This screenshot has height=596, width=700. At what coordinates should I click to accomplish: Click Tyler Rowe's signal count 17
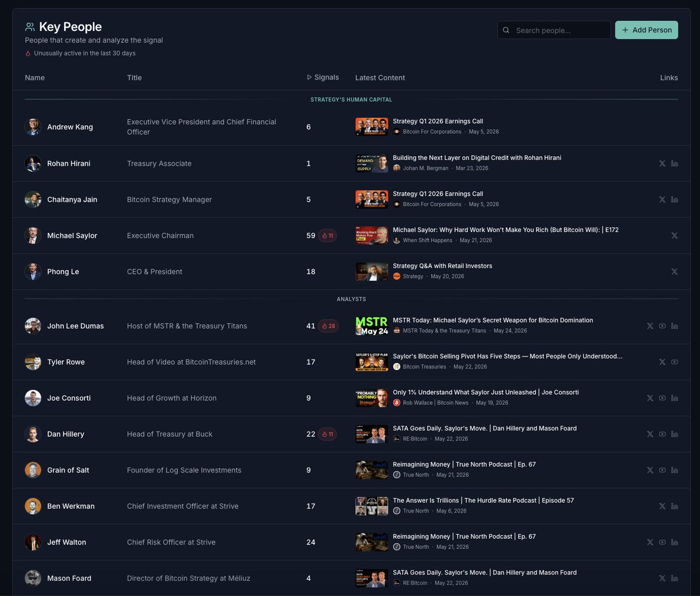311,362
